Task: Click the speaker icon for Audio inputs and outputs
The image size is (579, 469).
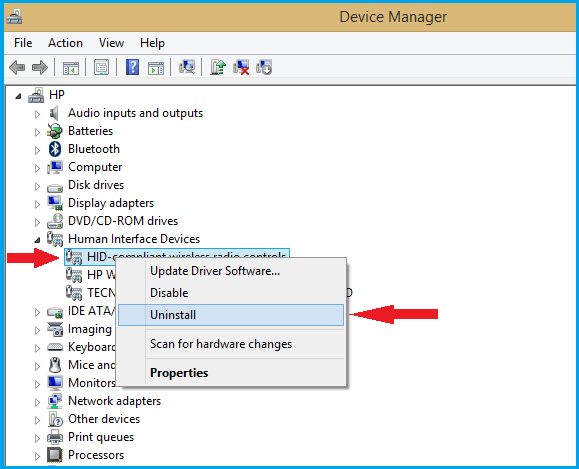Action: [x=54, y=113]
